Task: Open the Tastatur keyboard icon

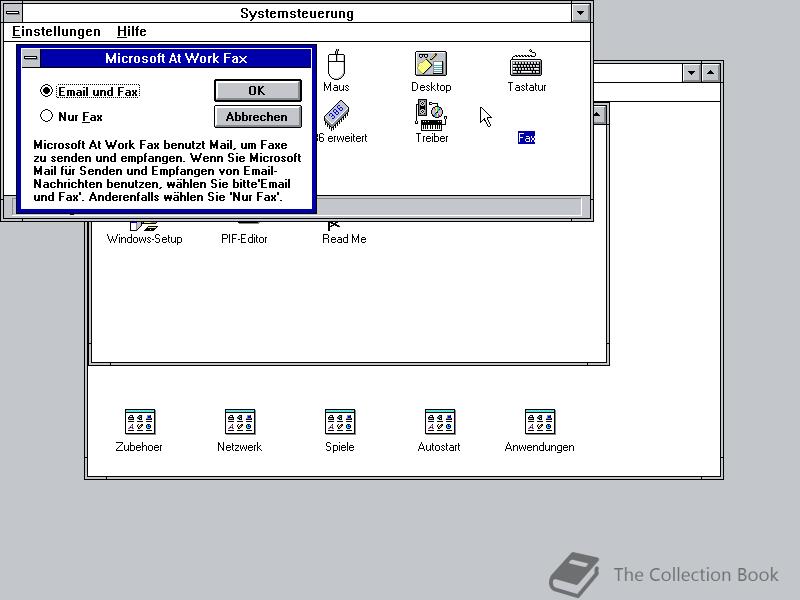Action: (526, 64)
